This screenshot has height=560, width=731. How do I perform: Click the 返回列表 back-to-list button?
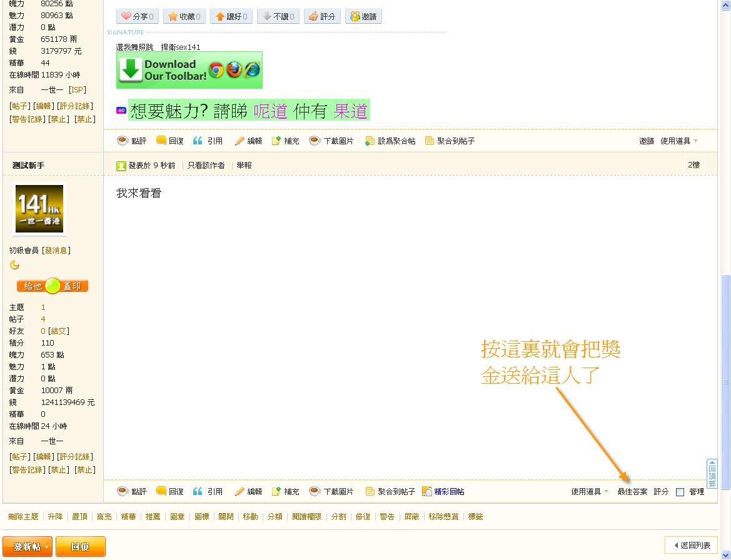pyautogui.click(x=691, y=546)
